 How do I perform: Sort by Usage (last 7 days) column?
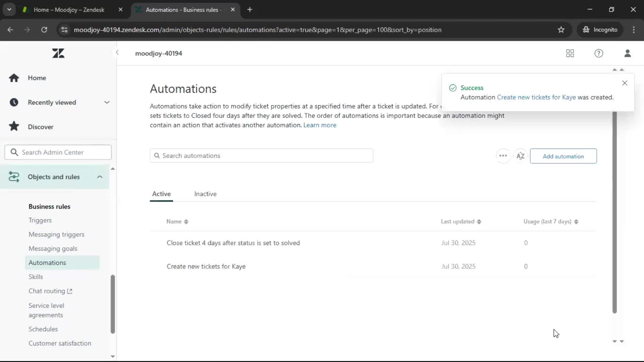pos(551,222)
